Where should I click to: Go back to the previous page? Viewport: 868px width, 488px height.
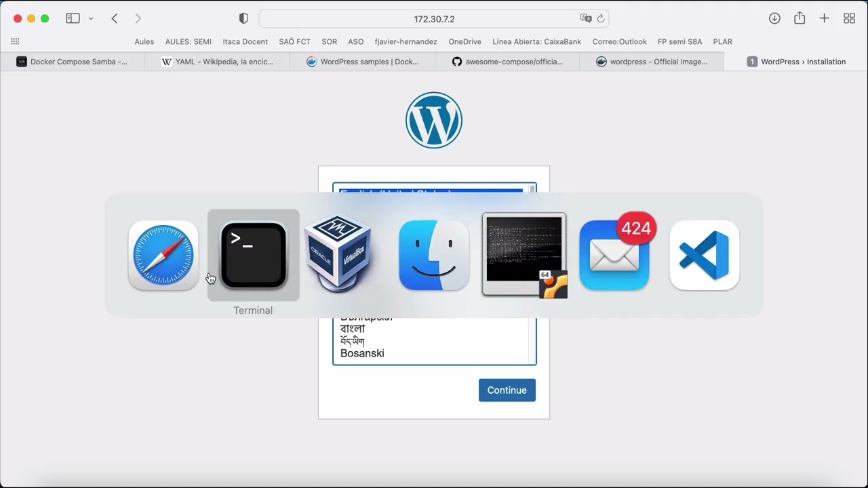coord(115,18)
